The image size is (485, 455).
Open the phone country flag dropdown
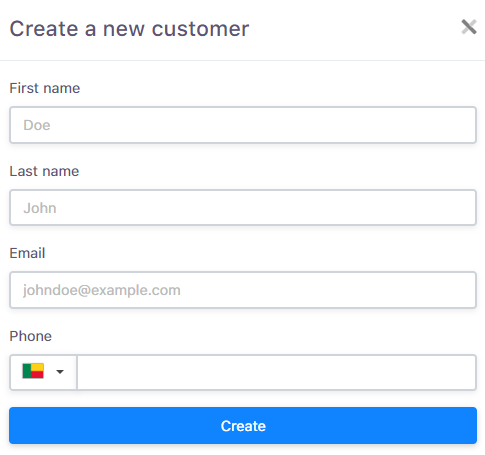point(43,372)
